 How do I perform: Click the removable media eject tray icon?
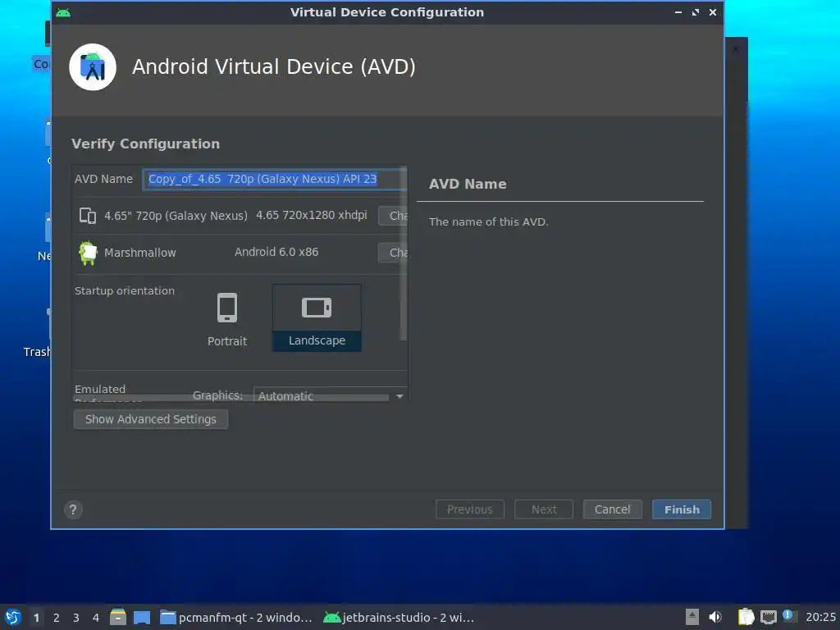[692, 617]
